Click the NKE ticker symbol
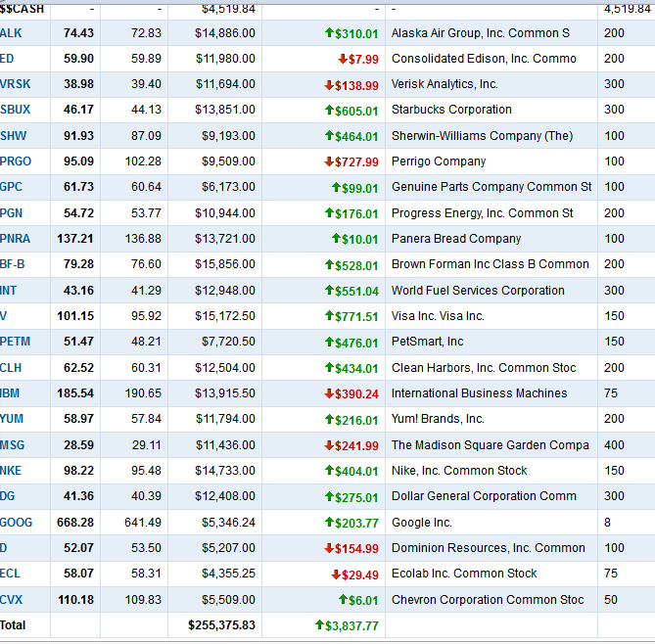This screenshot has height=644, width=655. (11, 470)
